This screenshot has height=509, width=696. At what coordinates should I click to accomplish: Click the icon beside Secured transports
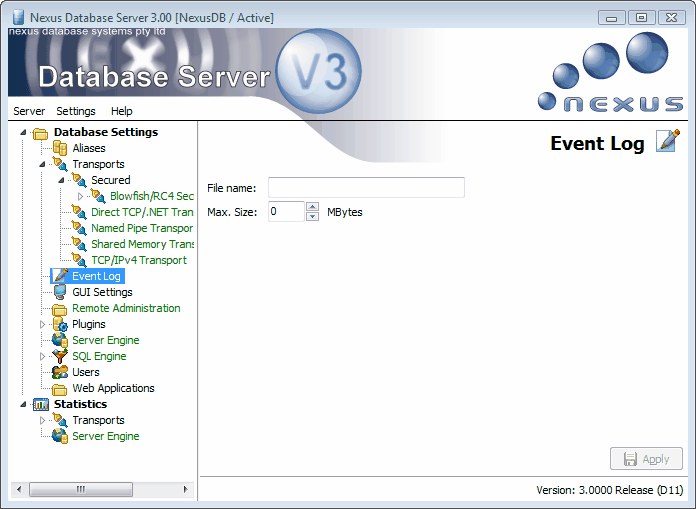point(79,180)
